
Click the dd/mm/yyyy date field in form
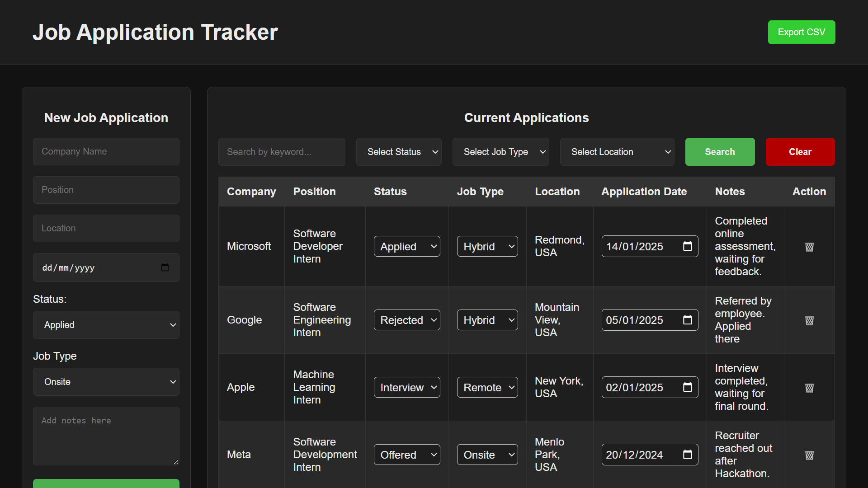click(106, 267)
